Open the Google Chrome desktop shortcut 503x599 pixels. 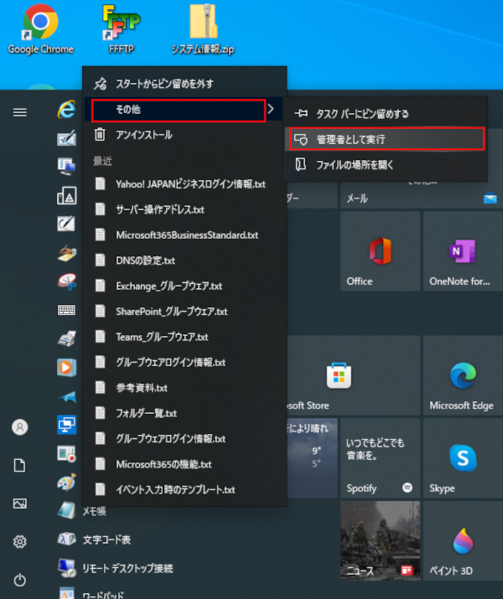40,29
